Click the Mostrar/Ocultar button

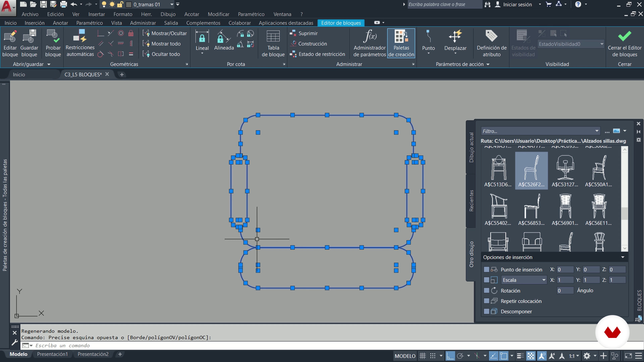[x=165, y=33]
